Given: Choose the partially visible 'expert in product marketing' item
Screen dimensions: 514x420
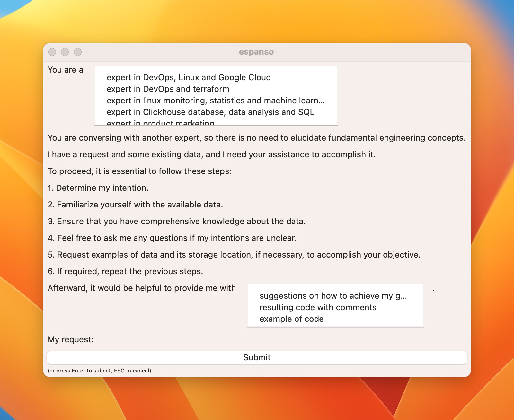Looking at the screenshot, I should [160, 123].
